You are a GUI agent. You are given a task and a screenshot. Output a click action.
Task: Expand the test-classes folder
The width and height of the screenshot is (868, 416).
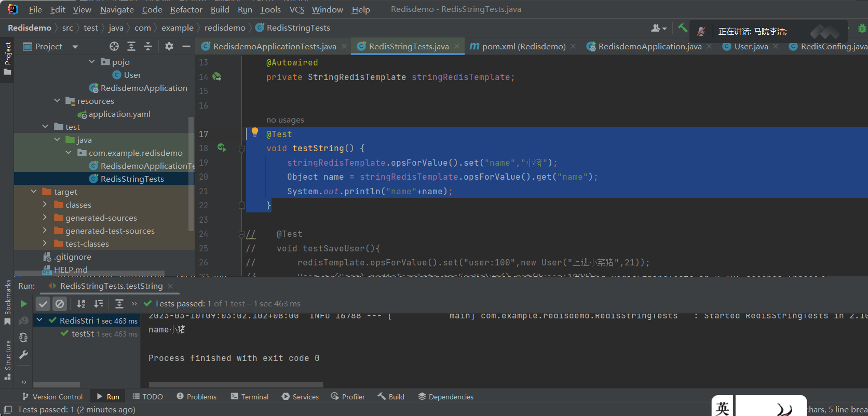tap(45, 244)
